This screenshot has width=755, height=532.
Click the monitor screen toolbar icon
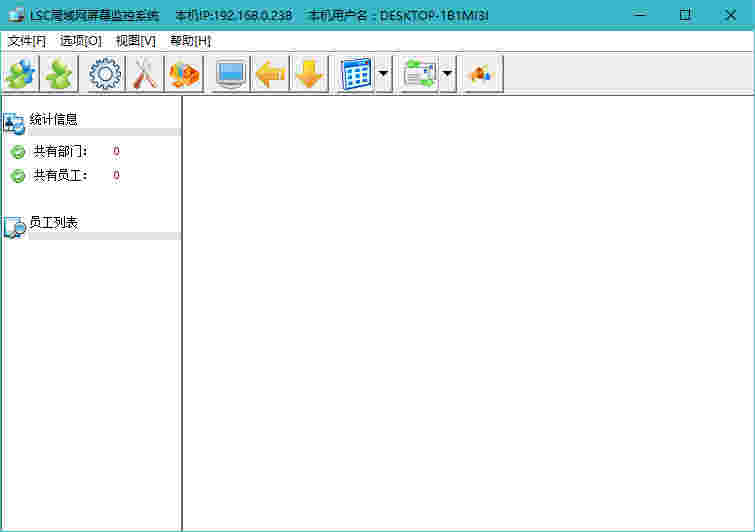231,75
